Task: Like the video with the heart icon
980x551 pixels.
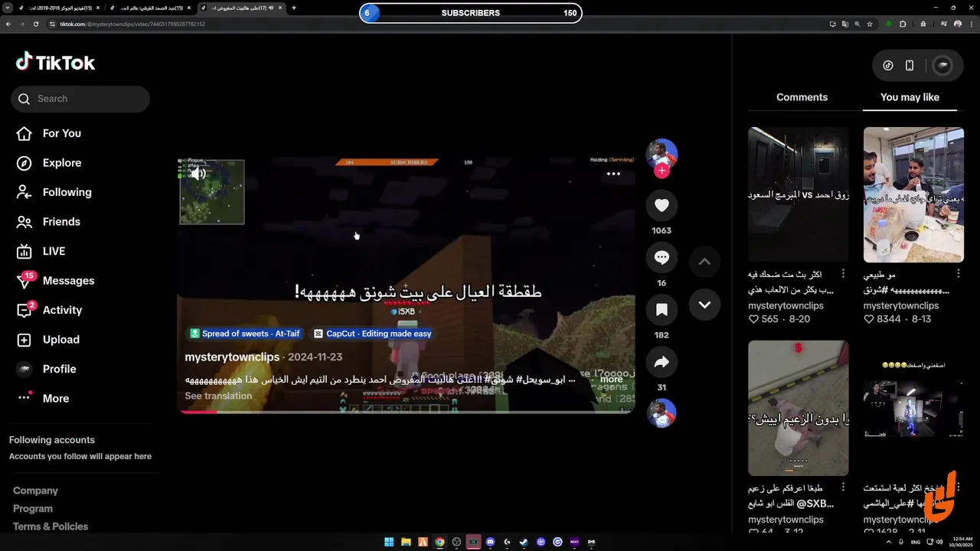Action: point(662,205)
